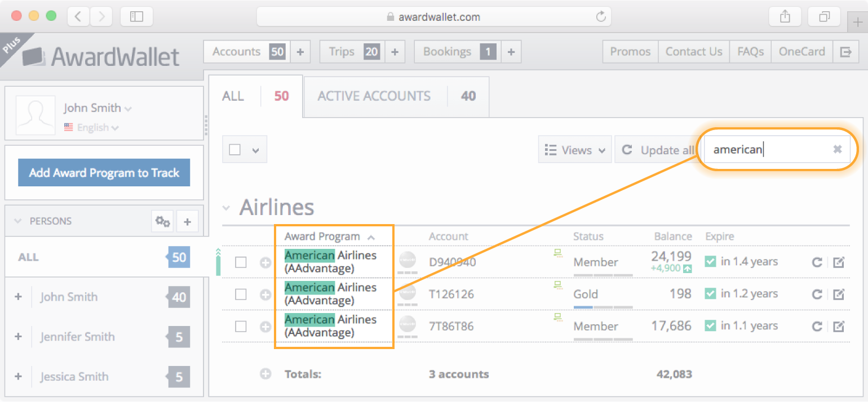Click the green computer icon on row D940940
The width and height of the screenshot is (868, 402).
click(558, 253)
